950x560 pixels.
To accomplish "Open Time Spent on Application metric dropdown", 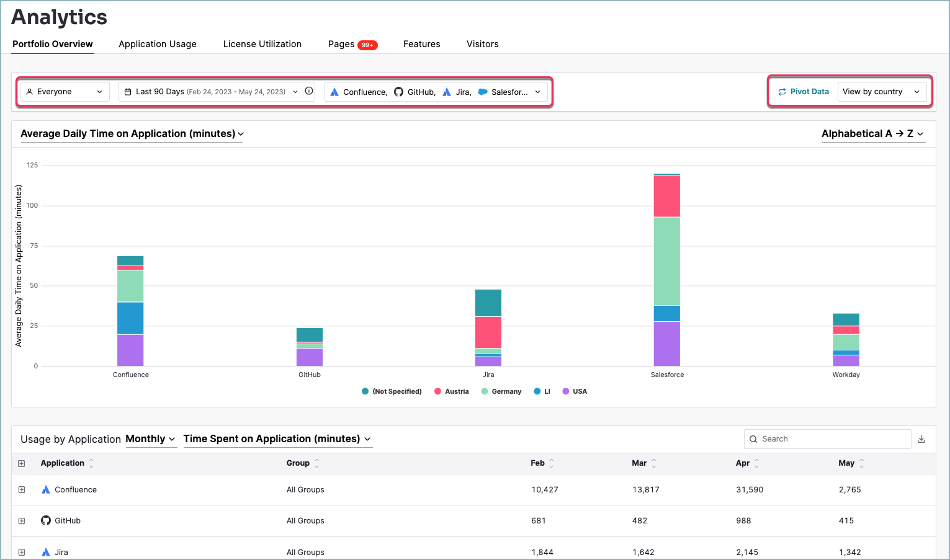I will [x=277, y=439].
